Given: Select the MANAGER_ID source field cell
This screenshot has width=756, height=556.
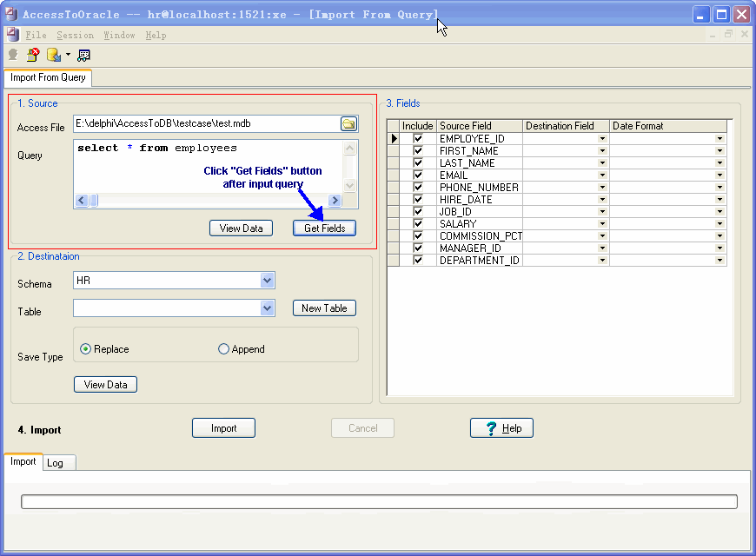Looking at the screenshot, I should 480,248.
